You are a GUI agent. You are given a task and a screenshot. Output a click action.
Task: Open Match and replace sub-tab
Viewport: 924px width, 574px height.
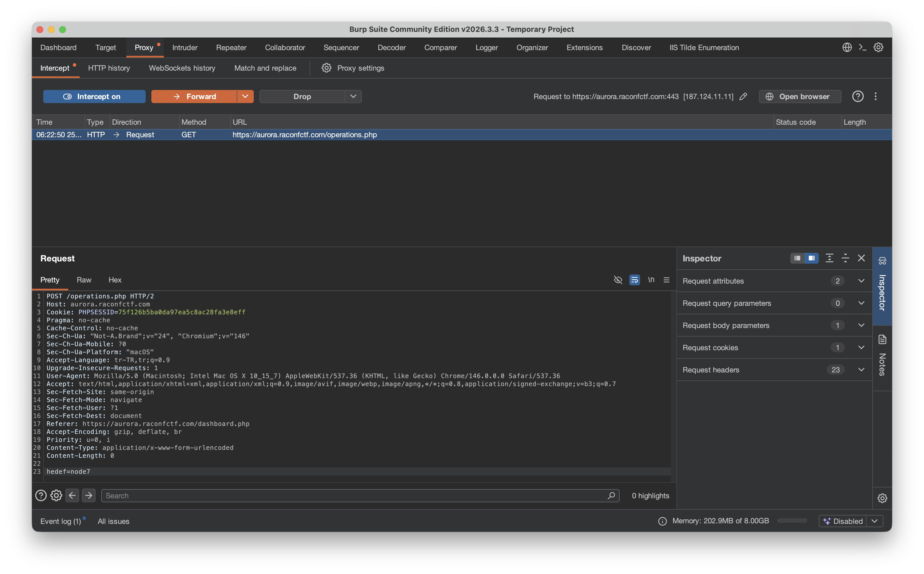coord(265,68)
